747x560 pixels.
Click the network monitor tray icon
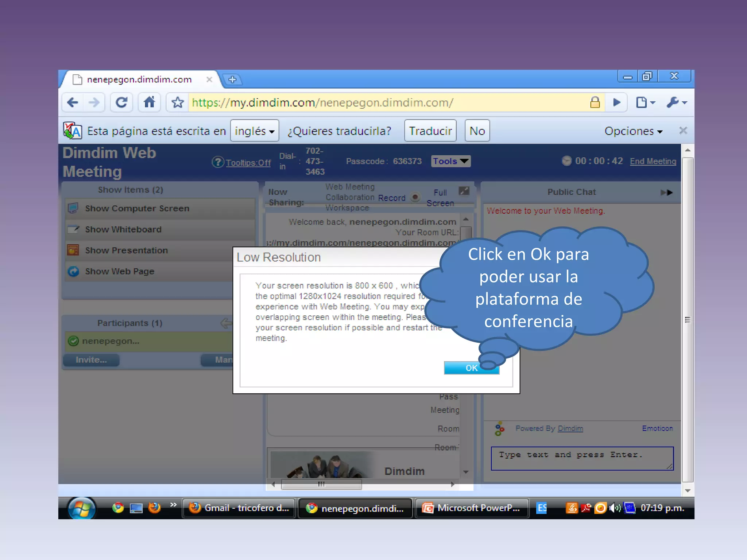click(x=630, y=508)
